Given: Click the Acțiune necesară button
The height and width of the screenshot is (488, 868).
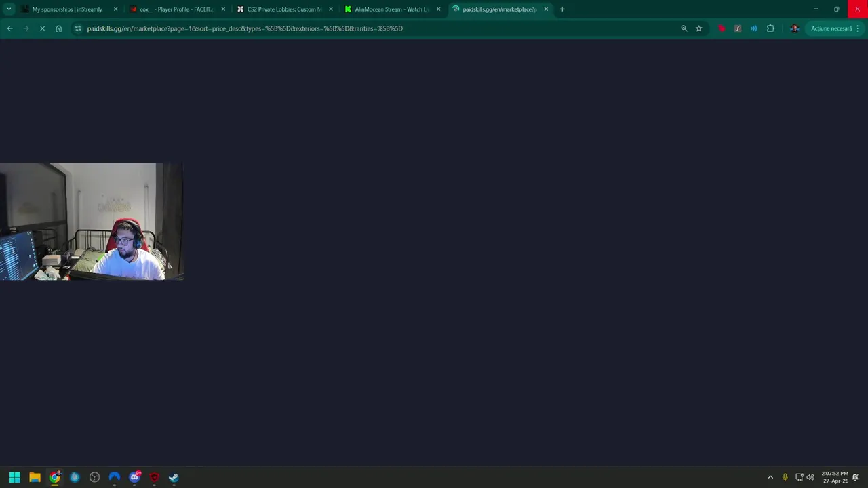Looking at the screenshot, I should click(831, 28).
